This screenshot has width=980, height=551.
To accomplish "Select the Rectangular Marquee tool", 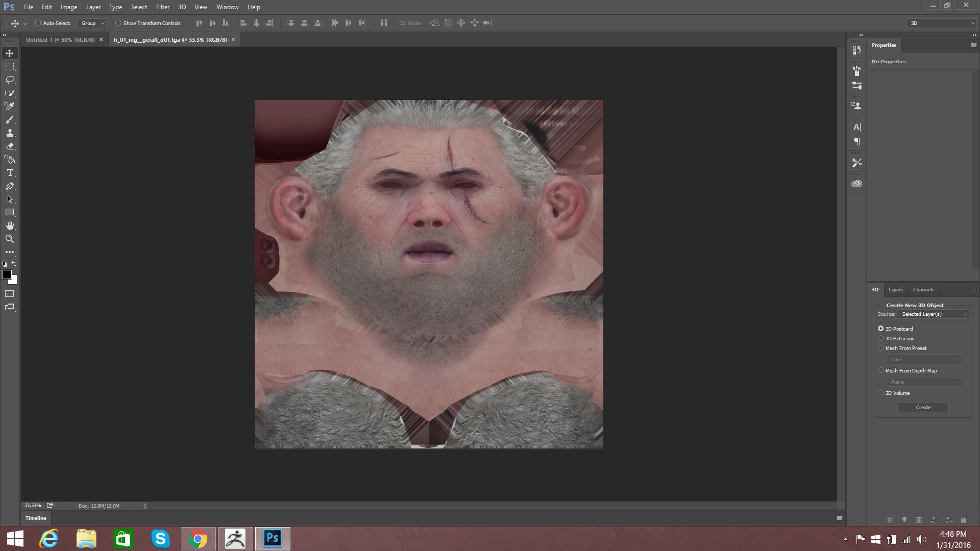I will click(10, 66).
